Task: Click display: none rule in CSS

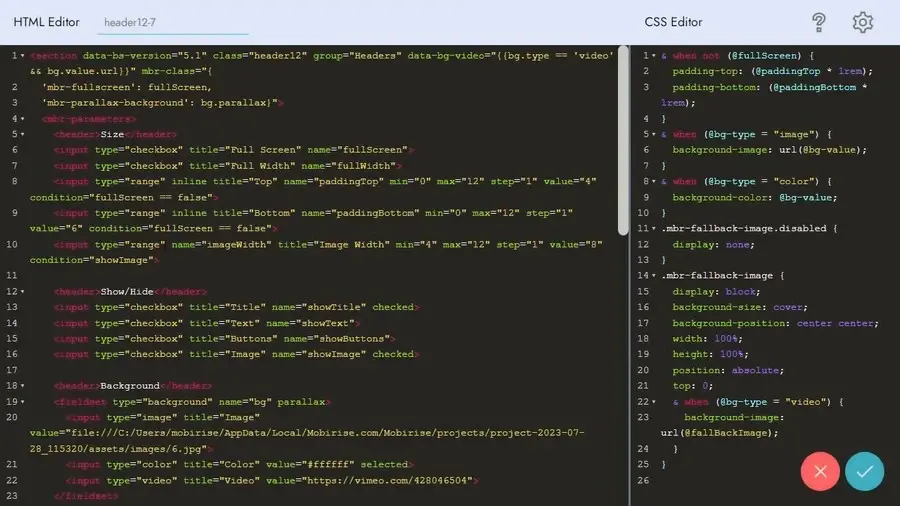Action: tap(713, 244)
